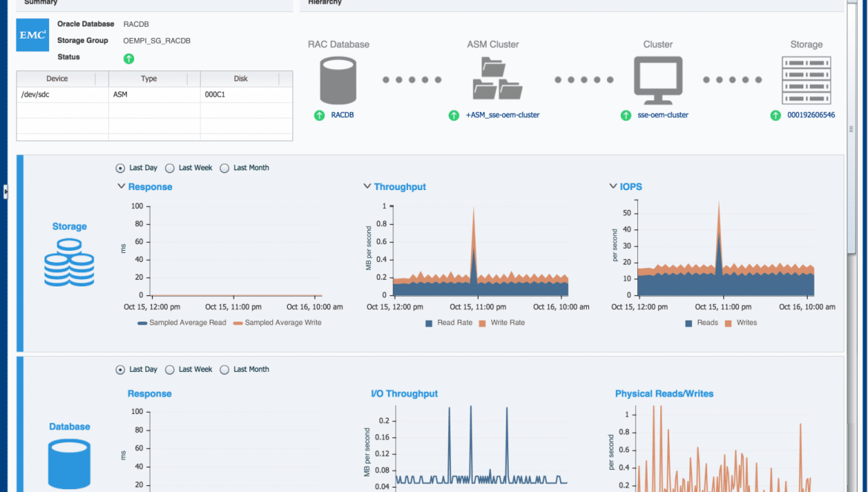Select Last Day in the Storage section
Viewport: 868px width, 492px height.
click(x=120, y=168)
